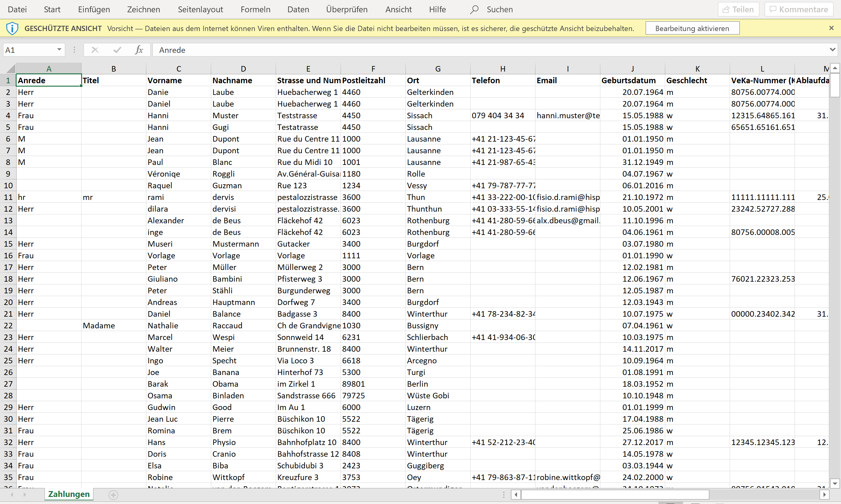Click the vertical scrollbar thumb

tap(835, 85)
